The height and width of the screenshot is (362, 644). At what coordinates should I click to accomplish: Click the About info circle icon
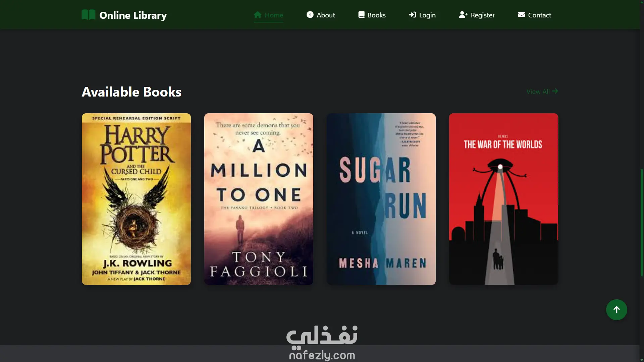(x=310, y=15)
